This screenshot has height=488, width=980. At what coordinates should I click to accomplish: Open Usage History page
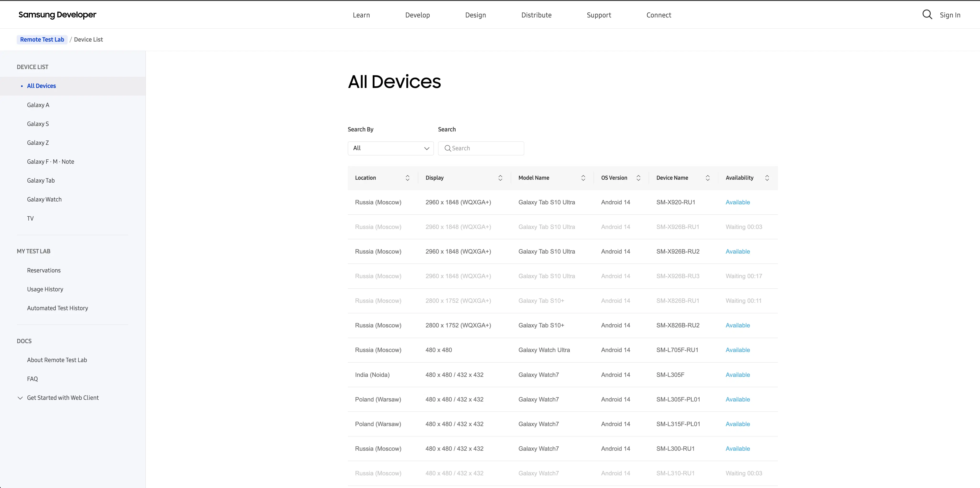click(45, 289)
